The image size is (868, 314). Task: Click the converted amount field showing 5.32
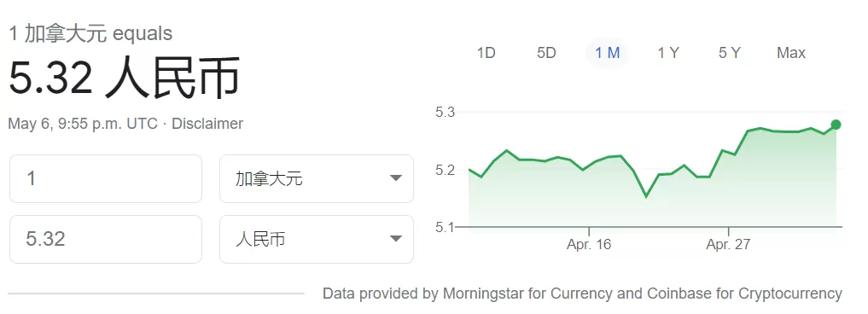pyautogui.click(x=106, y=239)
